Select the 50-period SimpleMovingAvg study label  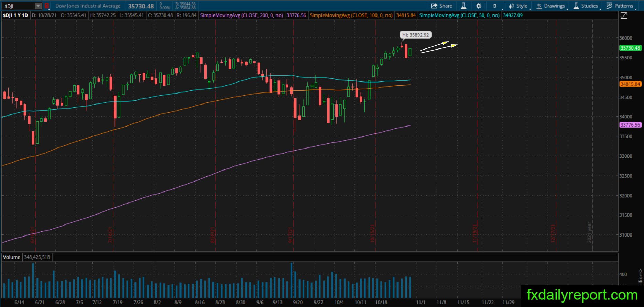pos(460,15)
